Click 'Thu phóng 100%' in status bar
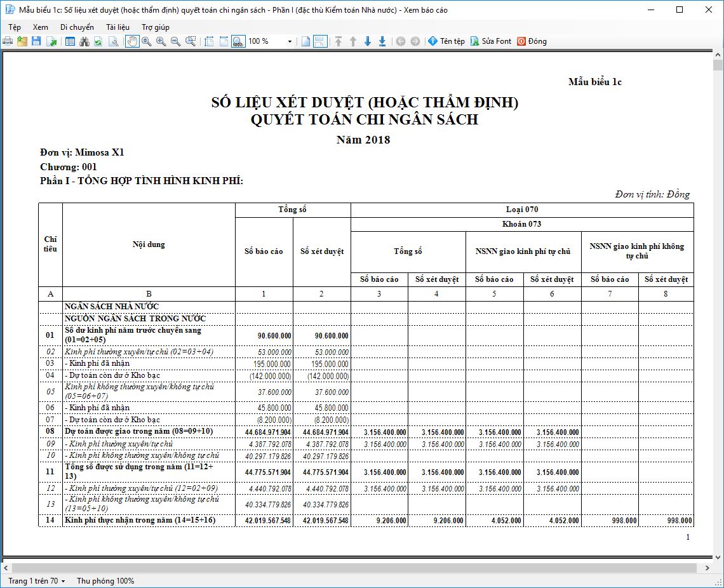The width and height of the screenshot is (724, 588). [x=105, y=581]
